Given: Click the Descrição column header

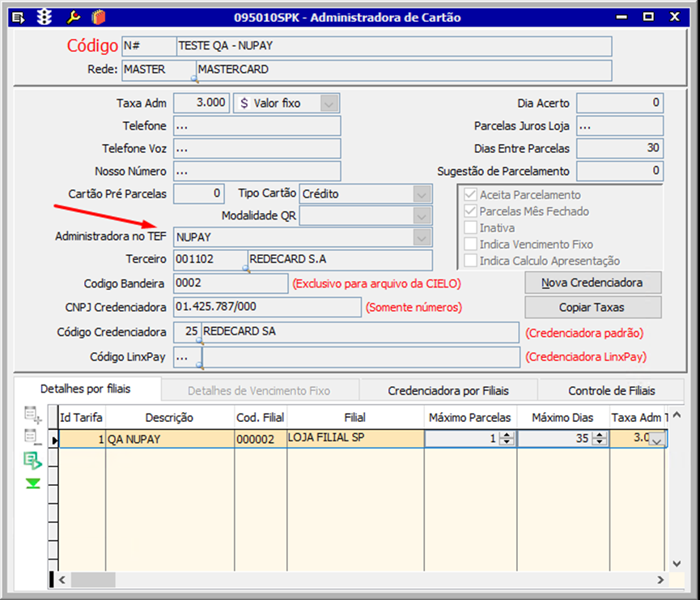Looking at the screenshot, I should coord(170,418).
